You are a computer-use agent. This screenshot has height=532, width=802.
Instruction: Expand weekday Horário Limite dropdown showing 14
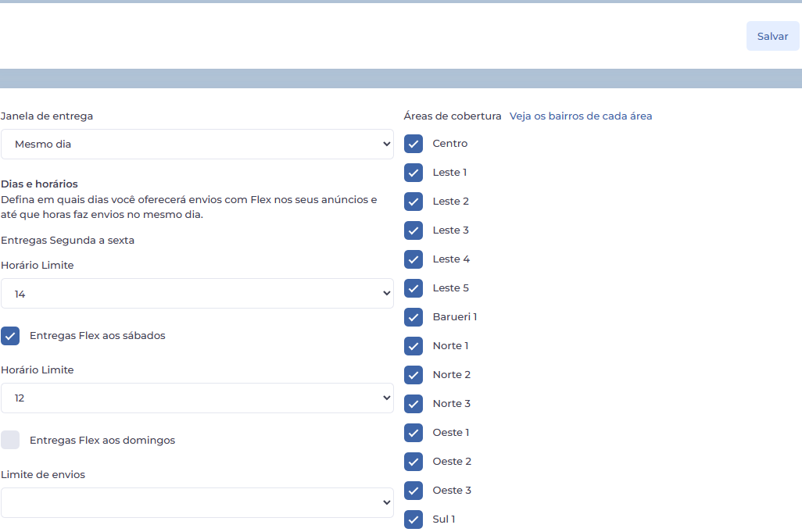coord(197,293)
